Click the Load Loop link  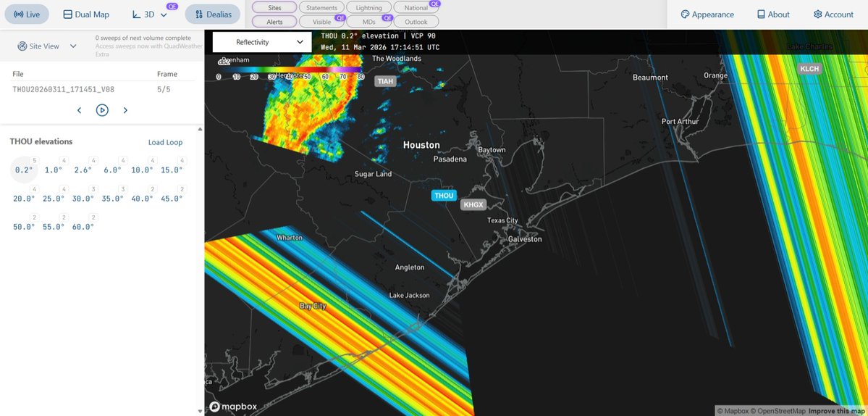click(165, 142)
